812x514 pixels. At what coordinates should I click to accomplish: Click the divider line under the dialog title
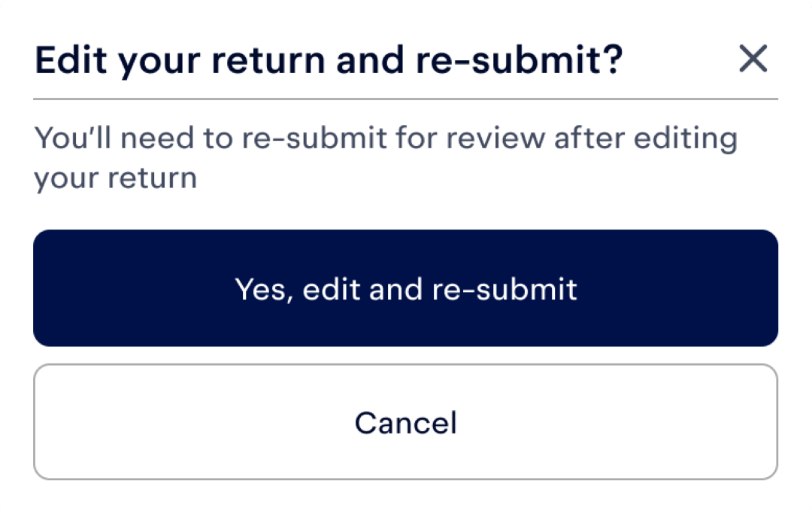(x=405, y=99)
